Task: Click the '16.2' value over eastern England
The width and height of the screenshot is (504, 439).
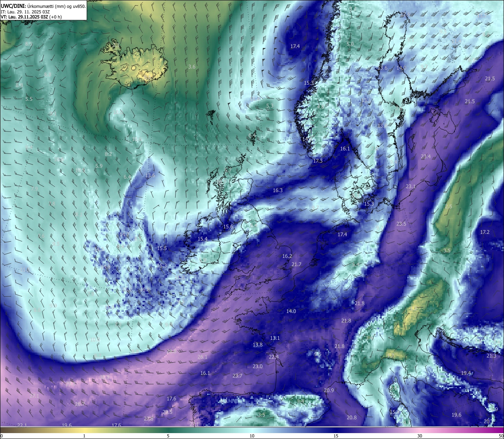Action: click(287, 256)
